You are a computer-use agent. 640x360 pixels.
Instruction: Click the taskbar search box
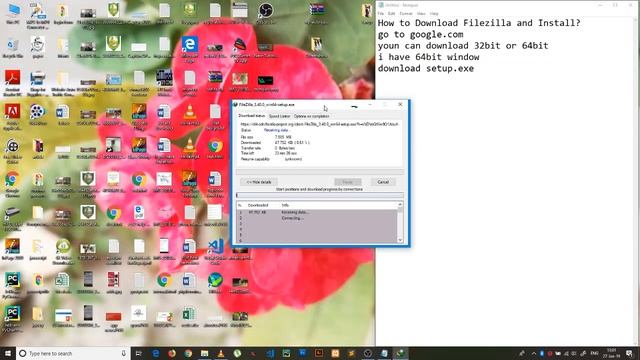click(73, 353)
